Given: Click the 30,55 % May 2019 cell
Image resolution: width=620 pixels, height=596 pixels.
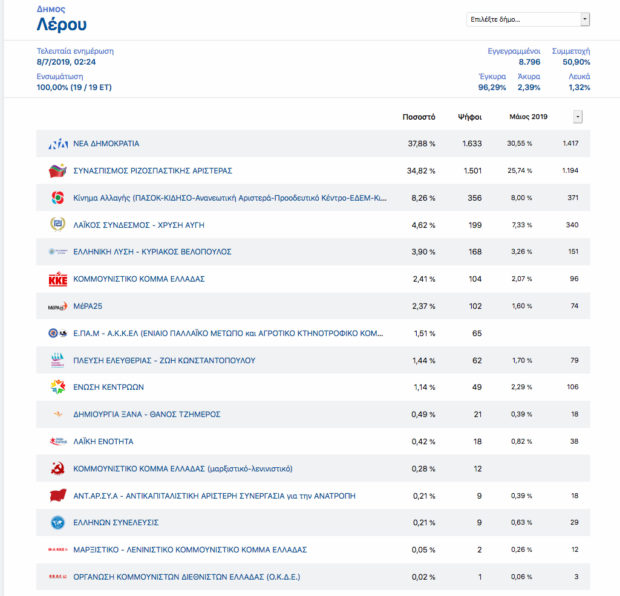Looking at the screenshot, I should 520,144.
